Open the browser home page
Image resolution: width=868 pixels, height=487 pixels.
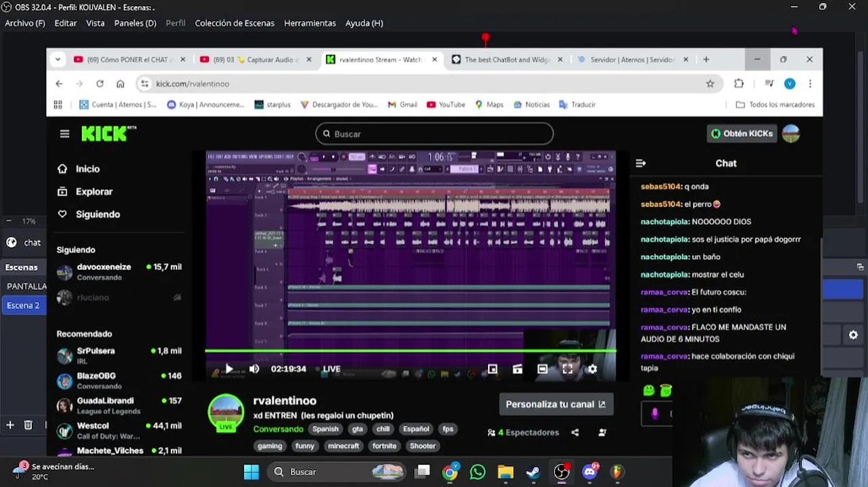pos(120,84)
